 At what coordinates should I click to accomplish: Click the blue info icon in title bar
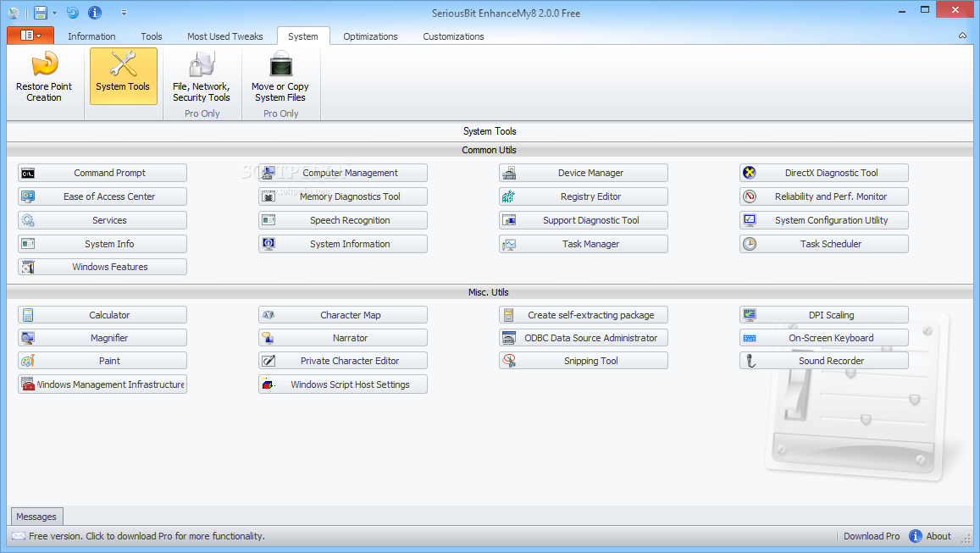[94, 13]
